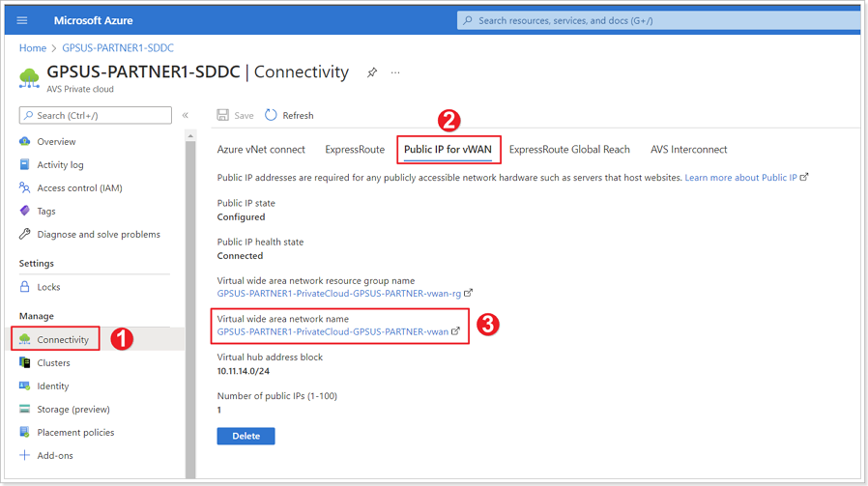Open Storage (preview)
This screenshot has height=486, width=868.
click(73, 410)
